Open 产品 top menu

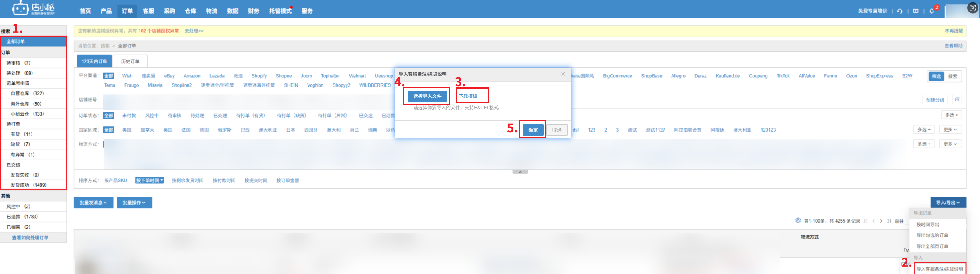(106, 11)
